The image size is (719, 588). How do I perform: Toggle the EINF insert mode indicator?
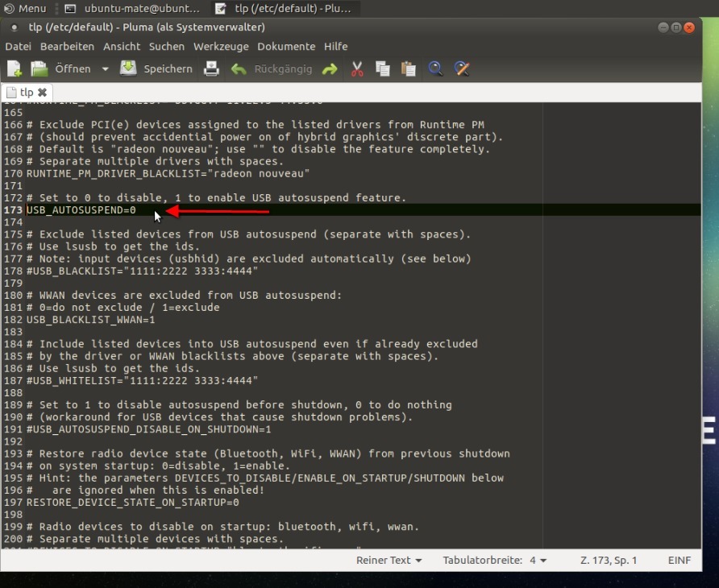click(679, 561)
